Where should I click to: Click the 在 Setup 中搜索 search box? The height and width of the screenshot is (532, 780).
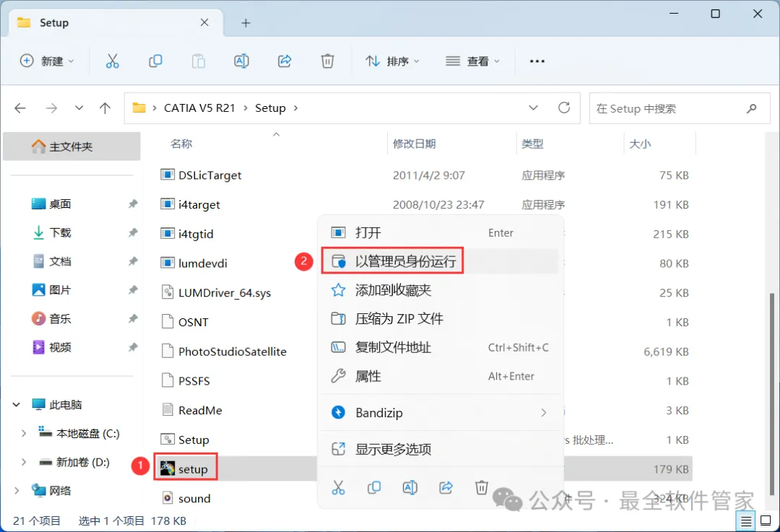tap(680, 108)
